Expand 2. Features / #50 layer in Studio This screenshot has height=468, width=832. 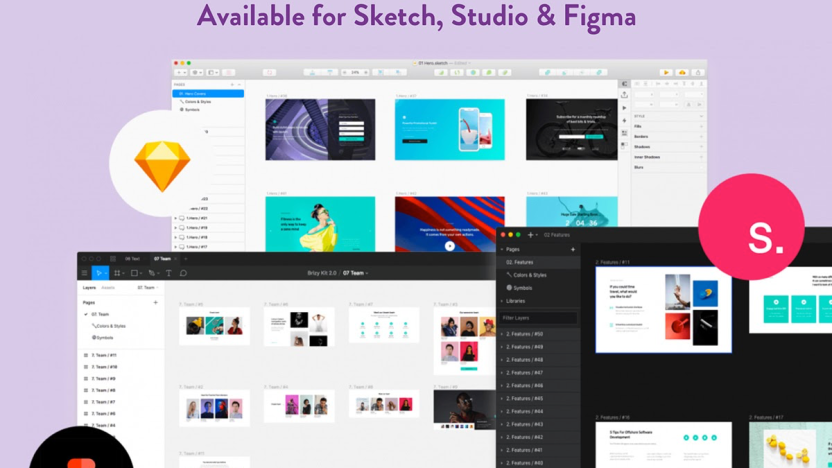[502, 334]
